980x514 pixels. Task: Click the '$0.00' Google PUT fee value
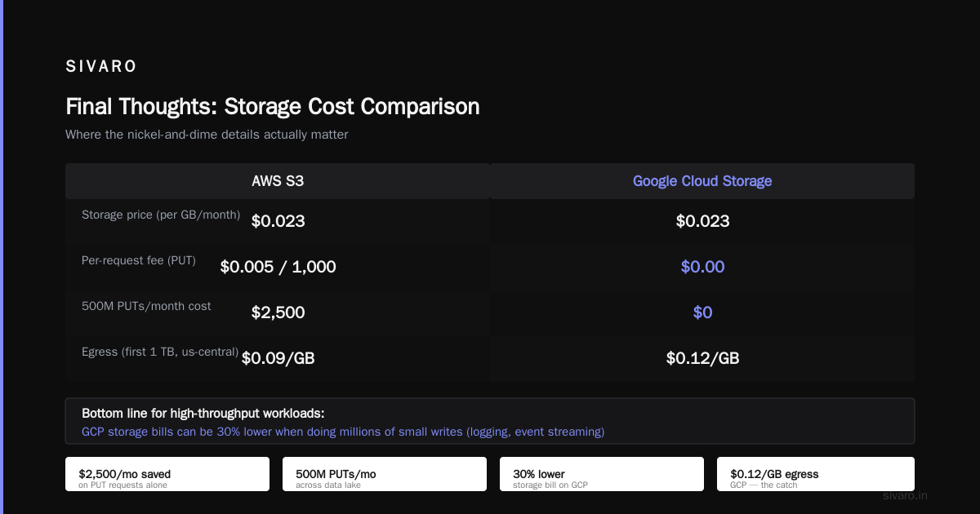click(x=702, y=267)
